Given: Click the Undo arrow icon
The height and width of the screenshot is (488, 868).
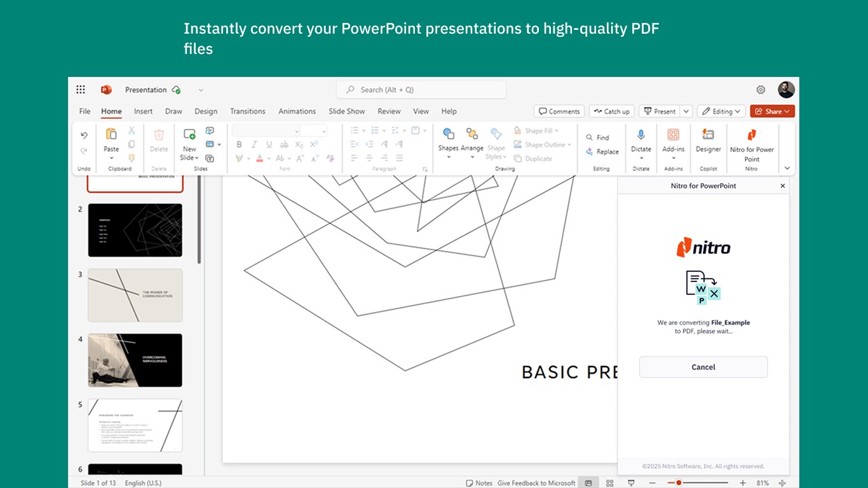Looking at the screenshot, I should 84,135.
